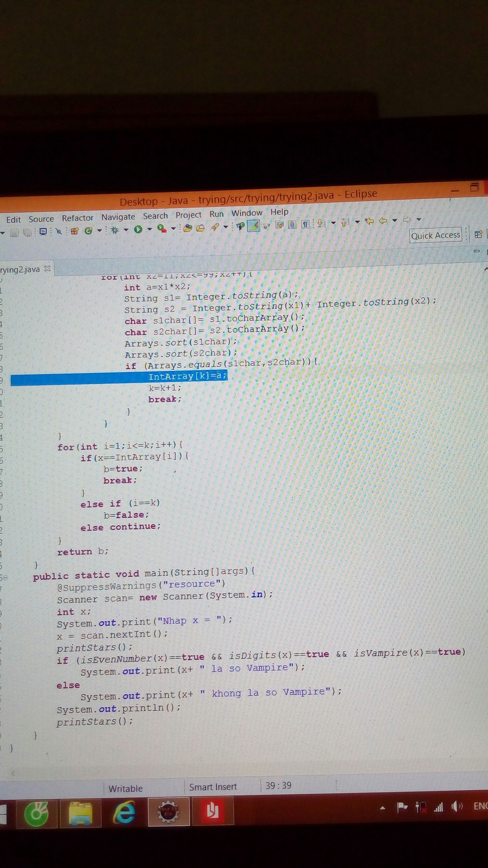The image size is (488, 868).
Task: Click the Previous Annotation arrow icon
Action: pyautogui.click(x=345, y=222)
